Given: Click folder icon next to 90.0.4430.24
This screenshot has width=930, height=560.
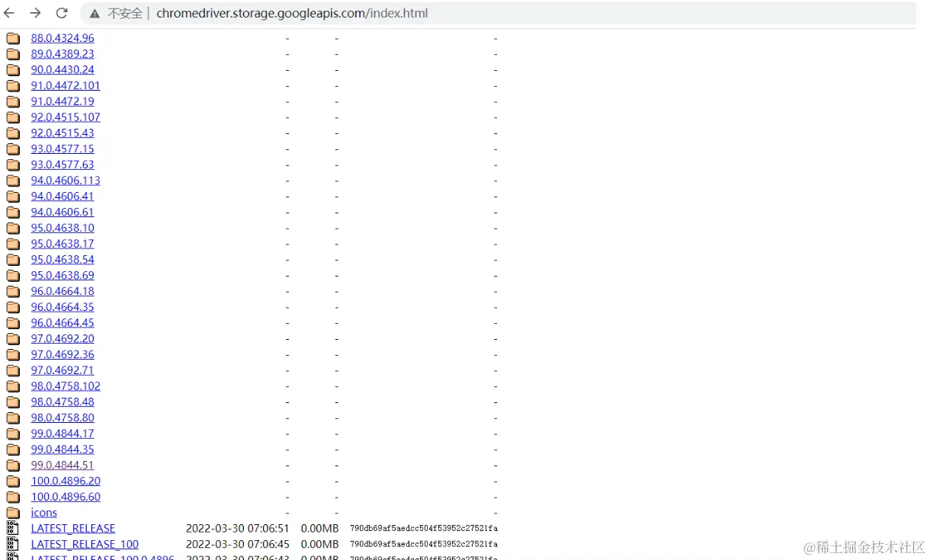Looking at the screenshot, I should click(13, 70).
